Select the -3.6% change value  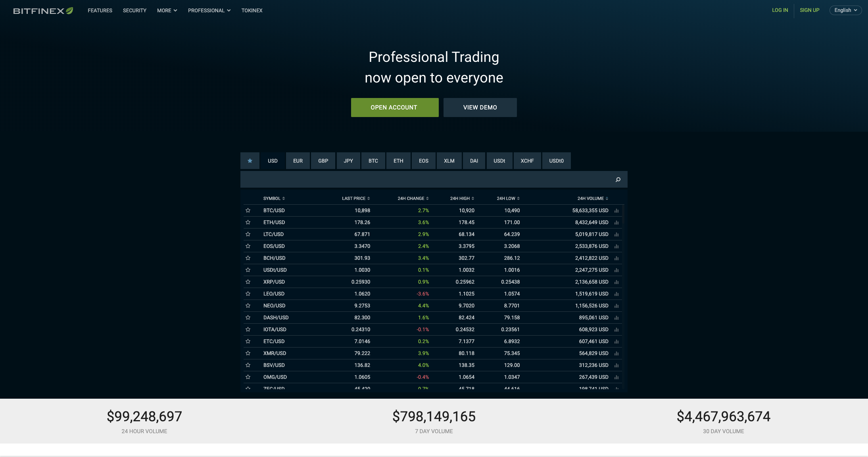(x=423, y=294)
